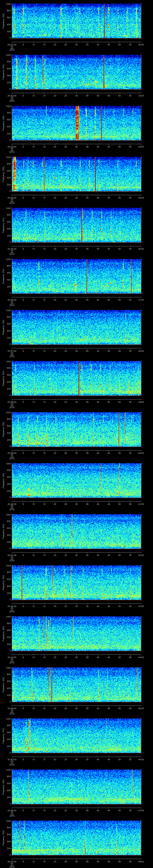Select the spectrogram starting at 20:33:00

77,123
